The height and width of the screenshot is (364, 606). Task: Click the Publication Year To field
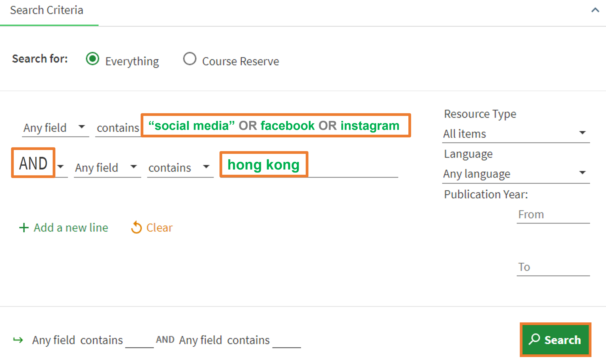pos(553,267)
